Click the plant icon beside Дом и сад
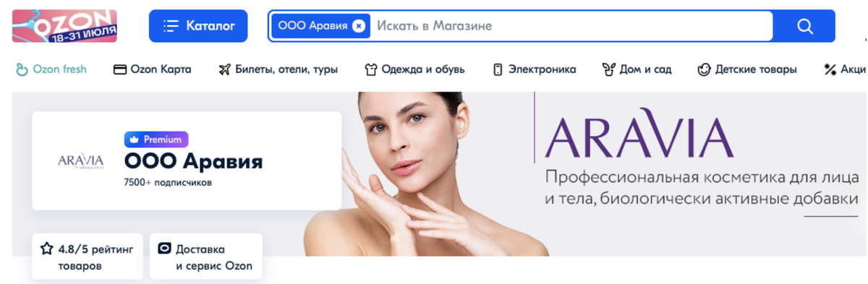This screenshot has width=868, height=284. tap(608, 69)
